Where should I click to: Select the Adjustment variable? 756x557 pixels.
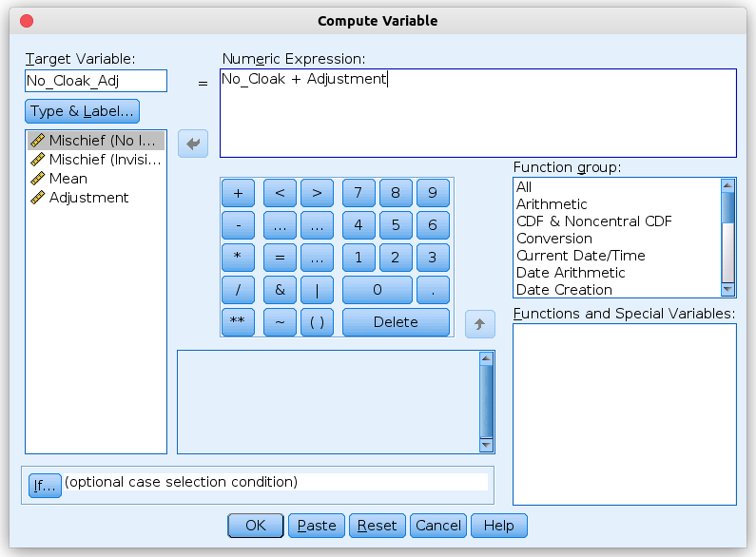coord(96,198)
